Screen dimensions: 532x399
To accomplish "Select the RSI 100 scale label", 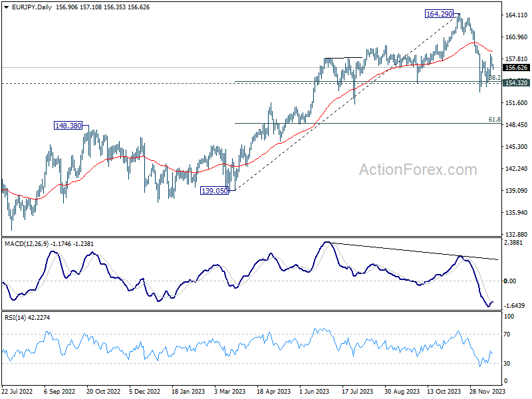I will tap(509, 317).
